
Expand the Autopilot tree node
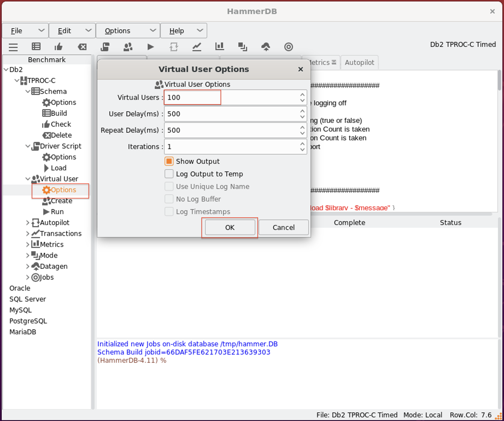pyautogui.click(x=28, y=223)
